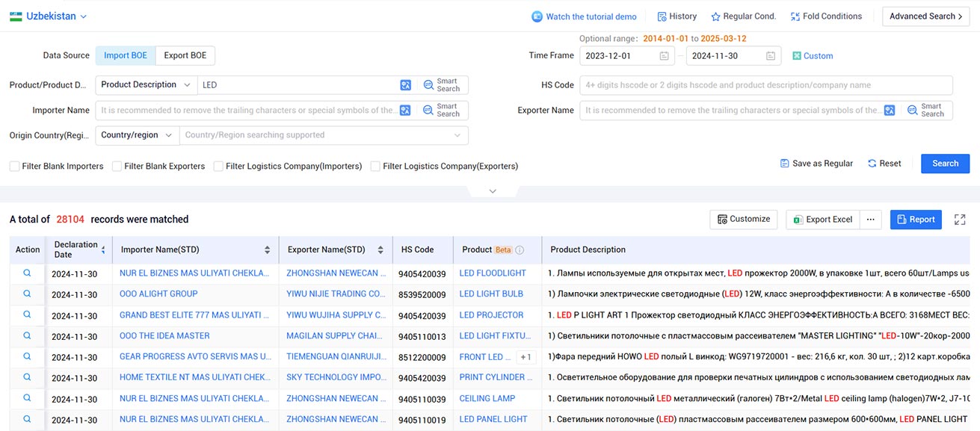Image resolution: width=980 pixels, height=431 pixels.
Task: Open exporter TIEMENGUAN QIANRUIJI...
Action: [x=336, y=357]
